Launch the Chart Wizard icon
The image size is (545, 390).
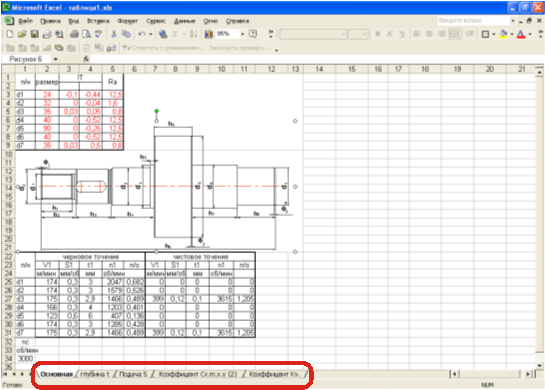tap(209, 34)
